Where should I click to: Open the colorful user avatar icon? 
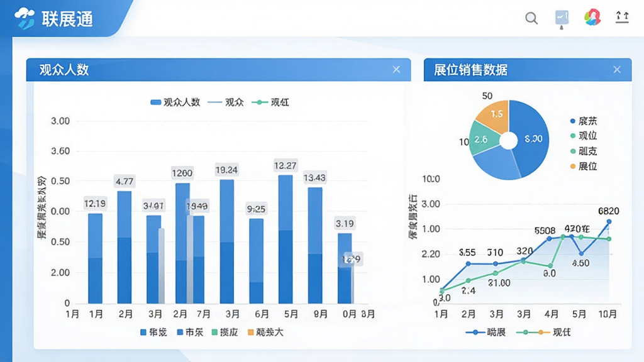(x=592, y=18)
